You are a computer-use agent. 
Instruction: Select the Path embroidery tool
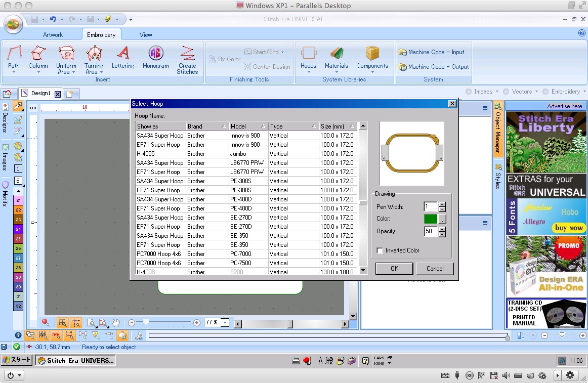(14, 59)
